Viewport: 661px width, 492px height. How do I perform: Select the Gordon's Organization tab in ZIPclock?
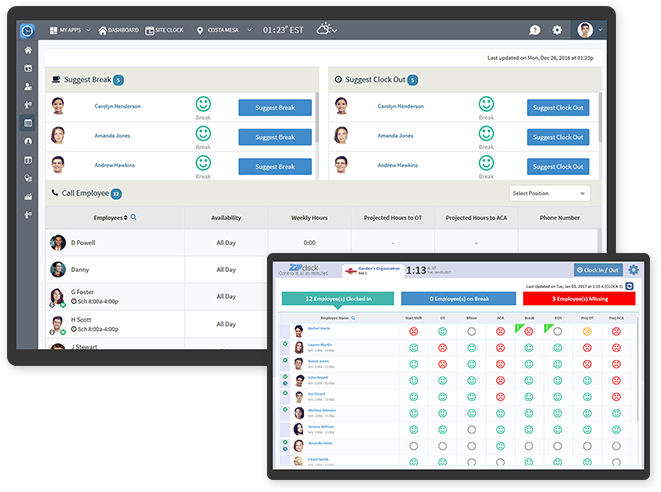point(373,270)
